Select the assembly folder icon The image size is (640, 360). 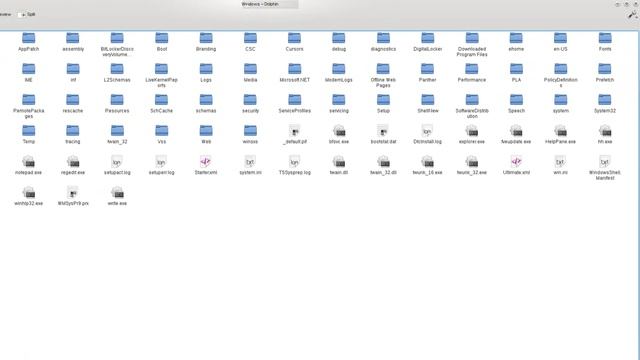point(73,38)
